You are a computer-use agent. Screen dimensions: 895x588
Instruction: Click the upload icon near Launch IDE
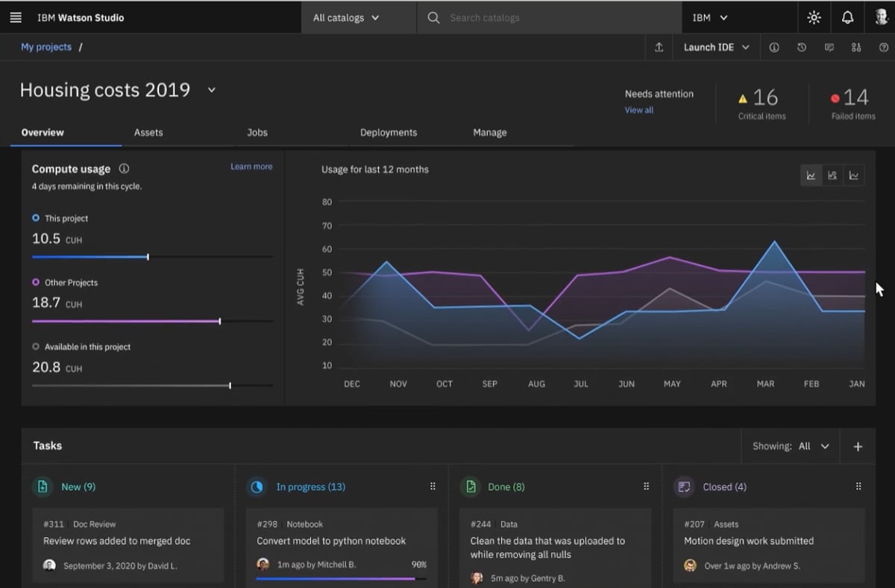click(659, 47)
